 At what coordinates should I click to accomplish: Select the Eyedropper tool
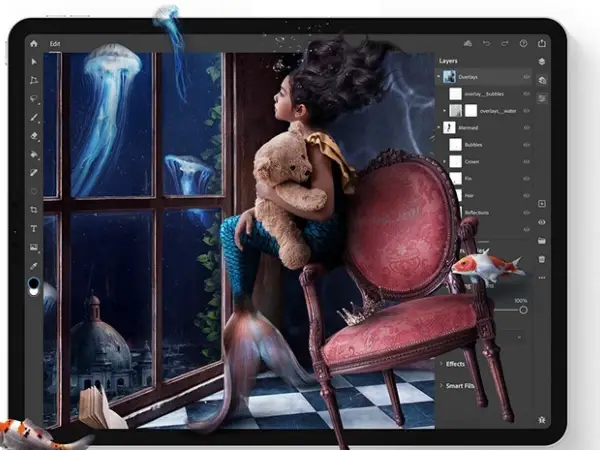(x=34, y=266)
